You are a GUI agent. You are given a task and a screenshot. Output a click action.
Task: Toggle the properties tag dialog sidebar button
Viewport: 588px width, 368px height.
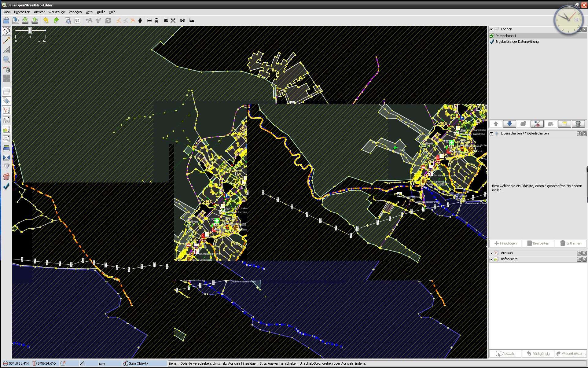coord(6,101)
